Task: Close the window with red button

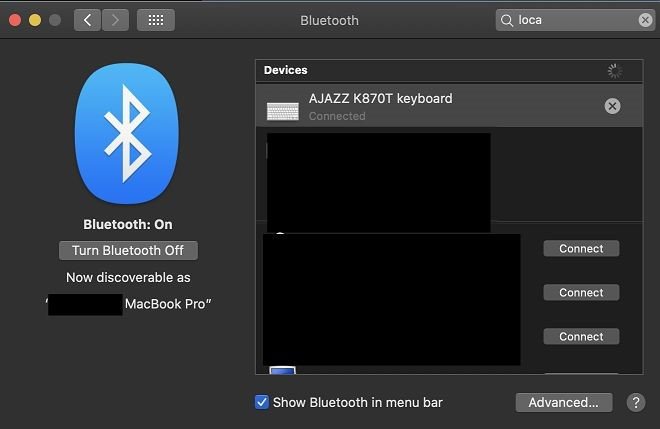Action: [x=15, y=20]
